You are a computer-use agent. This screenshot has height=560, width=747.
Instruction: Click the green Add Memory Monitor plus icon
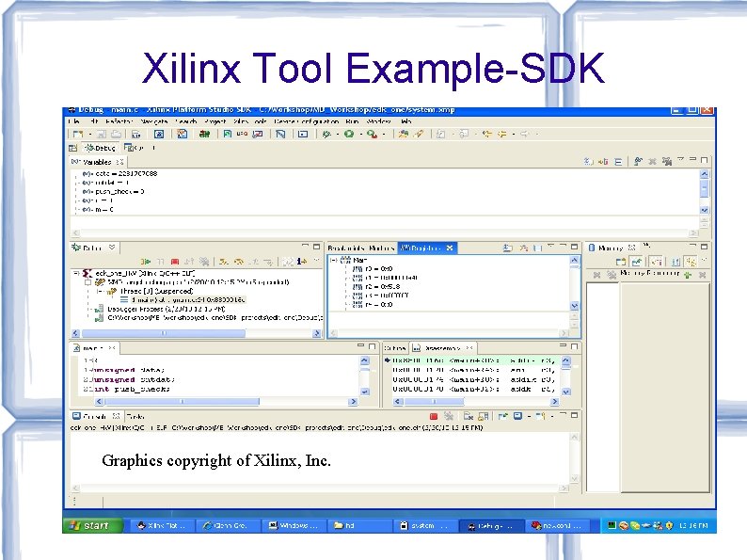coord(688,275)
